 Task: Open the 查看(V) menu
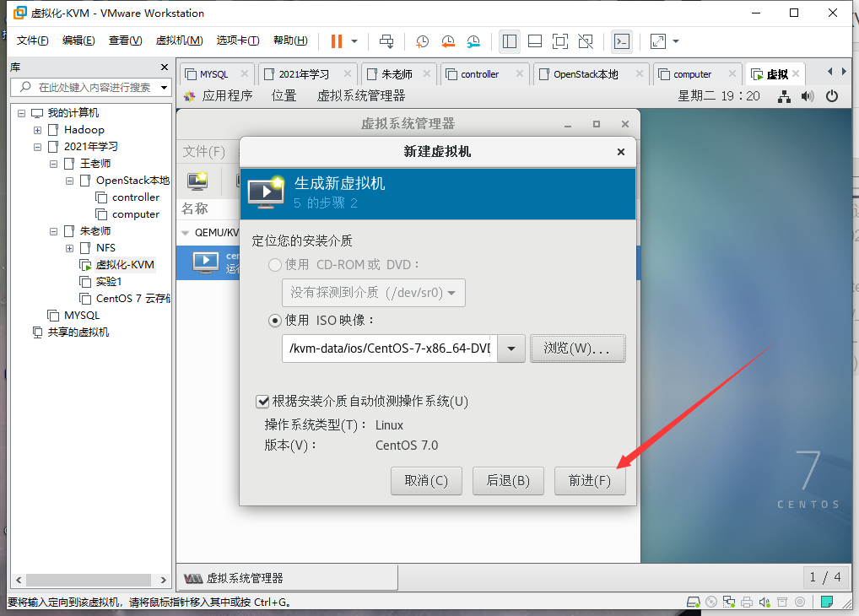(x=125, y=41)
